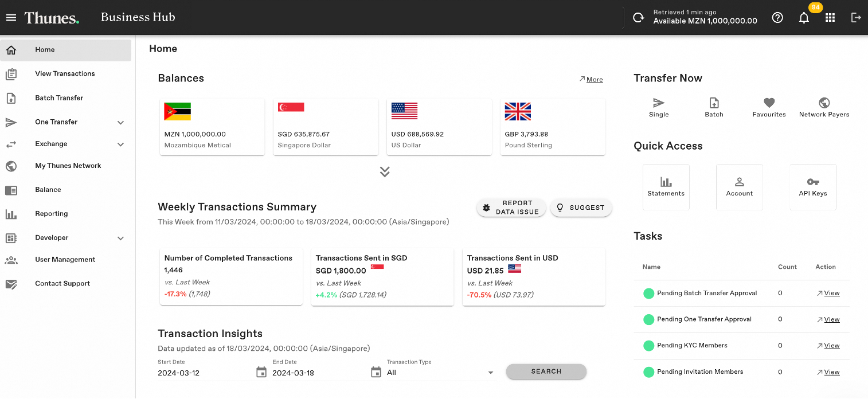Click the expand balances chevron
868x399 pixels.
[384, 171]
